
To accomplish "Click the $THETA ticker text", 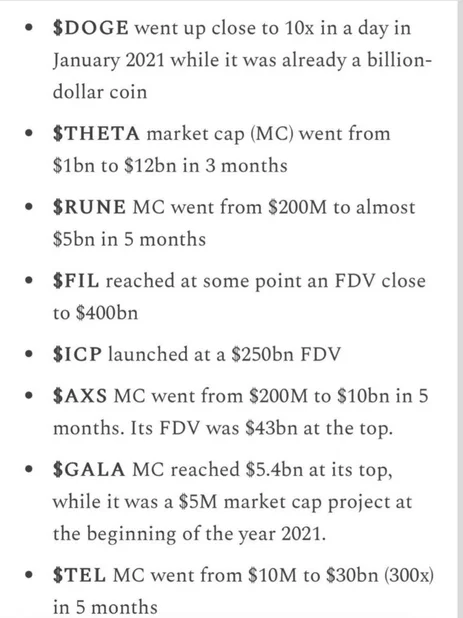I will click(x=96, y=134).
